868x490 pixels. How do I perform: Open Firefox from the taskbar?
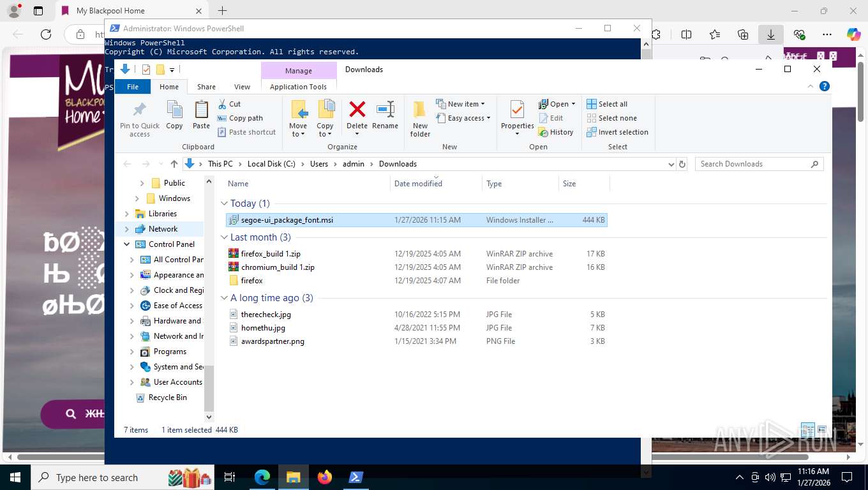(325, 477)
